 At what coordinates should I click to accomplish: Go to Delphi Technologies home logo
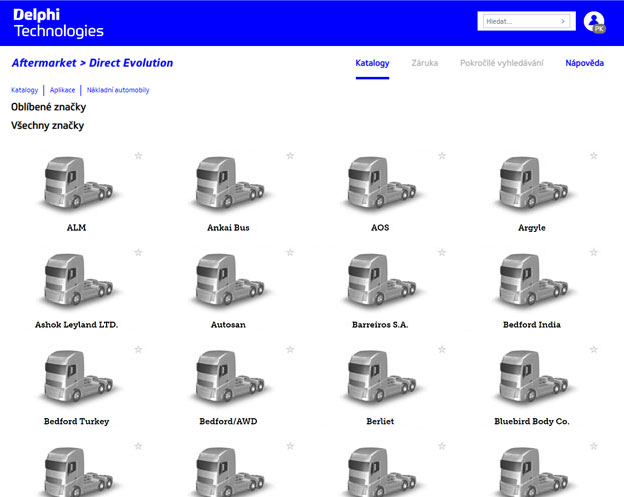click(x=58, y=23)
